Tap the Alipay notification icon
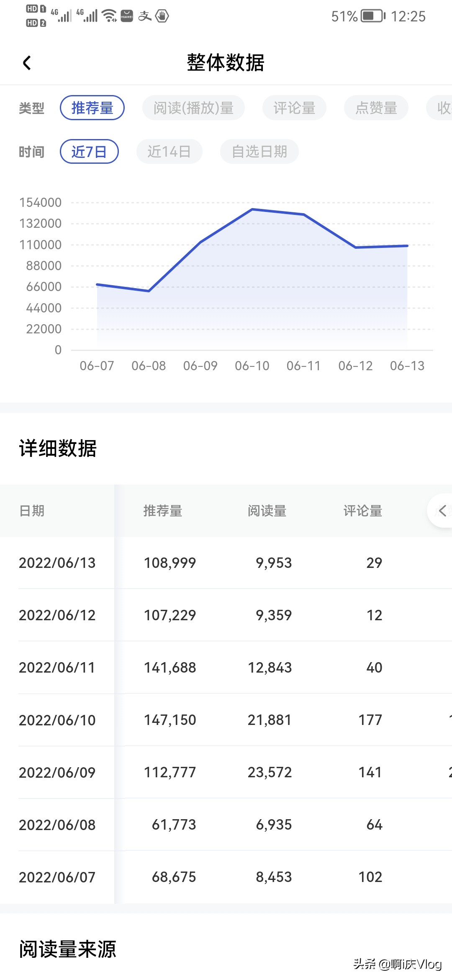This screenshot has width=452, height=980. (x=145, y=16)
